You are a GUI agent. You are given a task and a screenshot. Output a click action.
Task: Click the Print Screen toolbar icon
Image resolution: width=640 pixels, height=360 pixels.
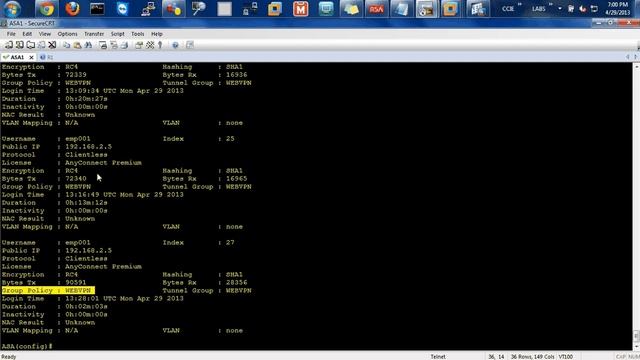[103, 45]
